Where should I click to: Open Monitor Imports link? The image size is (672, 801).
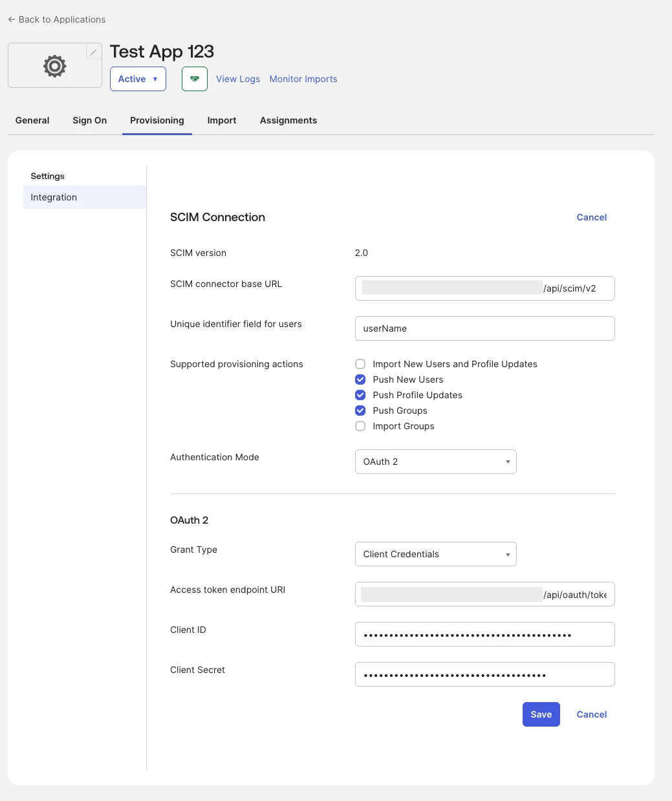pos(303,79)
